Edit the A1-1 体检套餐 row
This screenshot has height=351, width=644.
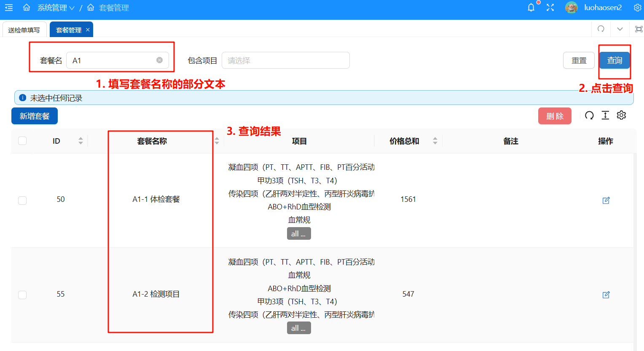coord(606,200)
